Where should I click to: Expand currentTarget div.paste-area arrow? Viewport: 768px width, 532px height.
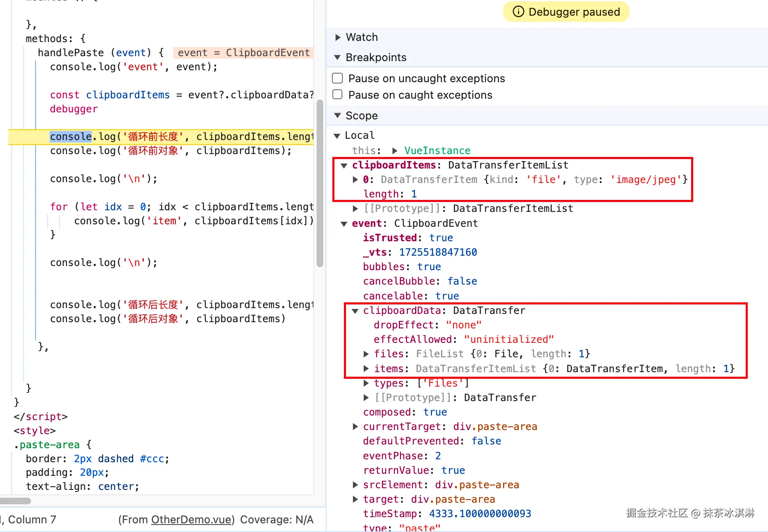[x=355, y=427]
